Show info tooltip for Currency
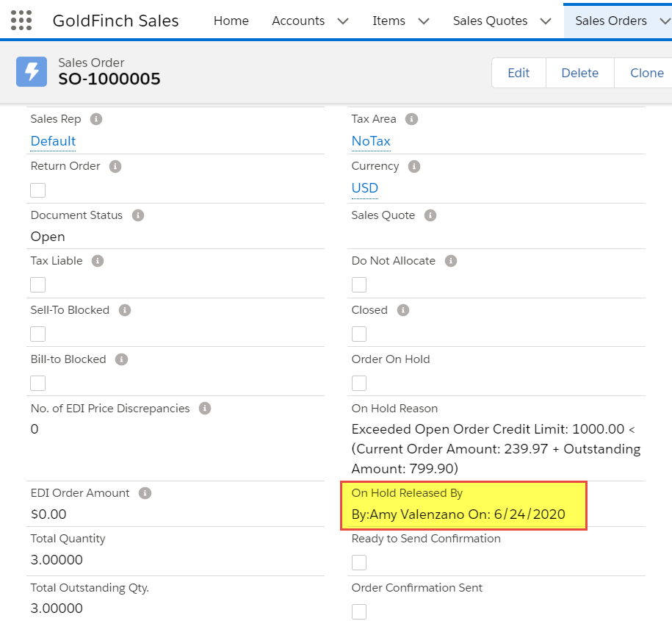This screenshot has height=621, width=672. click(x=414, y=166)
